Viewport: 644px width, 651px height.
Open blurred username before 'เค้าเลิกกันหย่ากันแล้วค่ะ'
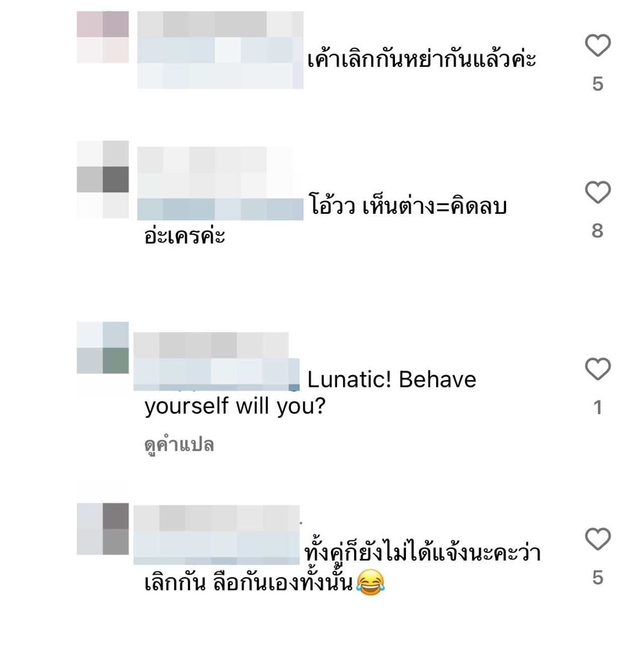220,50
